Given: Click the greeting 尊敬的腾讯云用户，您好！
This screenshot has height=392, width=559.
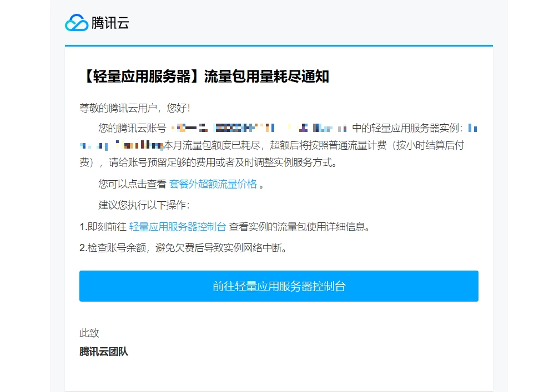Looking at the screenshot, I should 135,108.
